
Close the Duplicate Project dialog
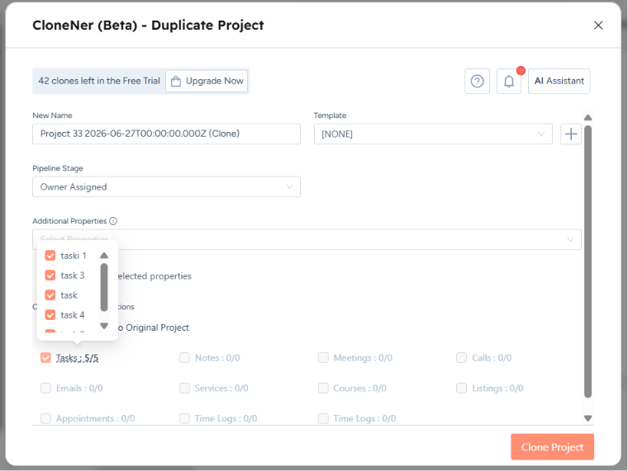click(598, 25)
